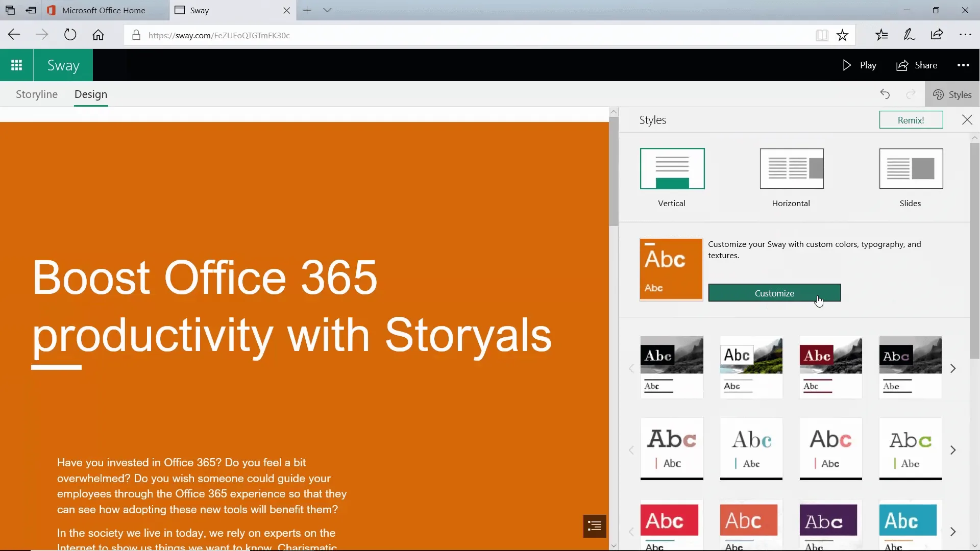
Task: Pick the dark red mountain photo style
Action: (830, 367)
